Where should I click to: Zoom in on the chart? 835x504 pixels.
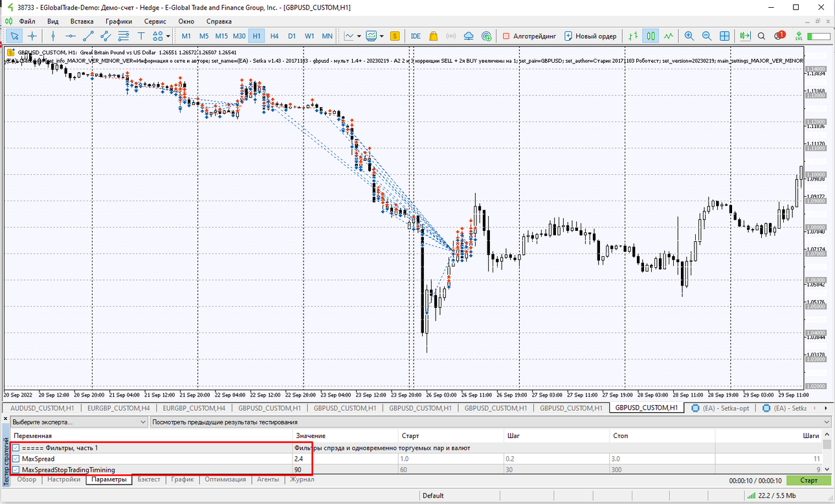[x=689, y=36]
